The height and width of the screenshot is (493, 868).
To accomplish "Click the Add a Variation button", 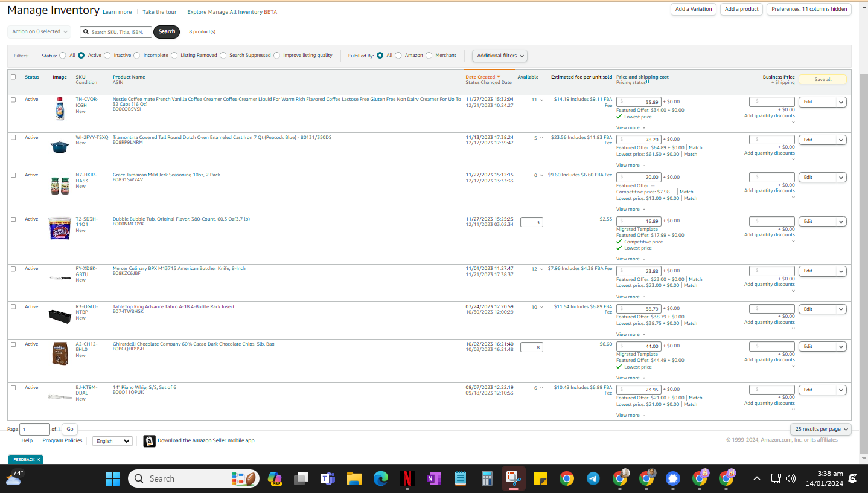I will point(694,9).
